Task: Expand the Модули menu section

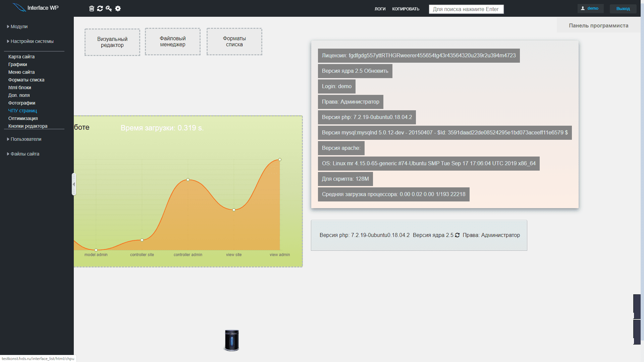Action: 19,26
